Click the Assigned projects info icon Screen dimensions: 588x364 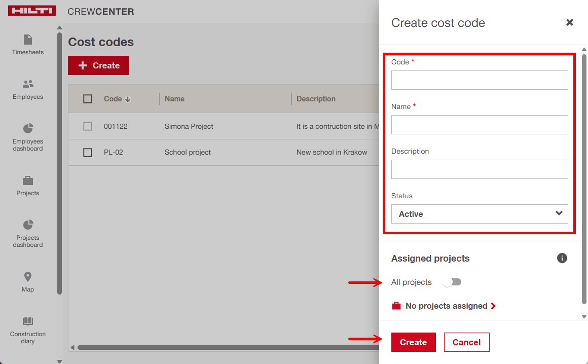click(562, 258)
